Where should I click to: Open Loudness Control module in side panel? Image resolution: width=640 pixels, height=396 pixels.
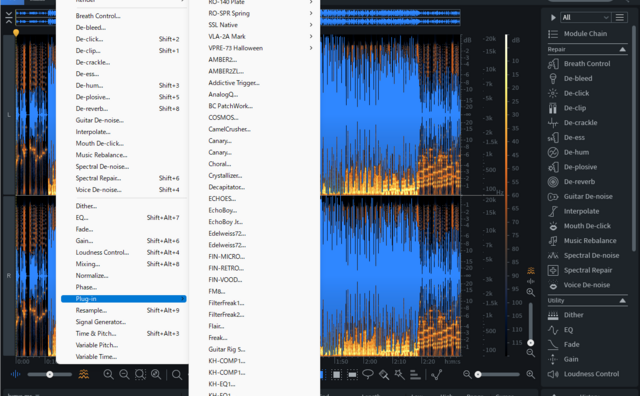click(591, 374)
